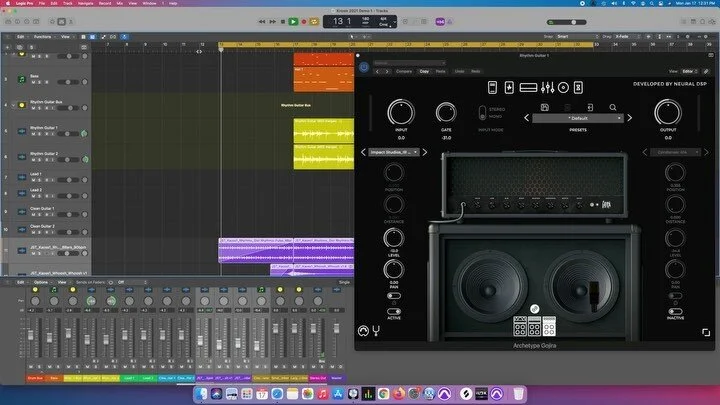Click the Drum Bus fader in mixer

click(x=31, y=335)
